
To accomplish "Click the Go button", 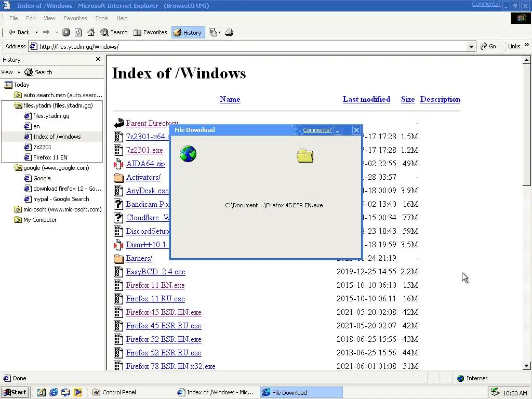I will (x=488, y=46).
